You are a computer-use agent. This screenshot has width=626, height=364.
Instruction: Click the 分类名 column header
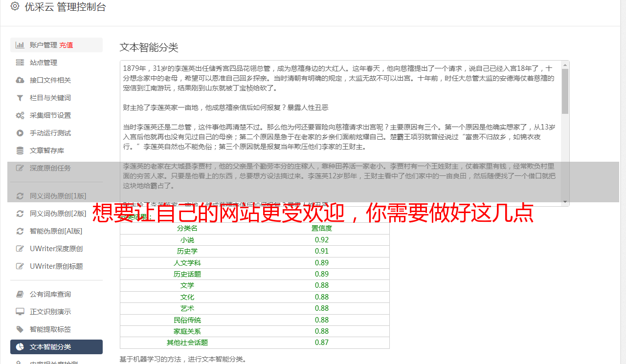tap(187, 228)
